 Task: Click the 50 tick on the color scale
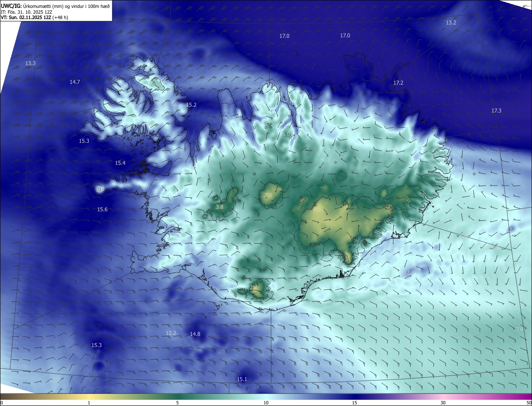529,403
